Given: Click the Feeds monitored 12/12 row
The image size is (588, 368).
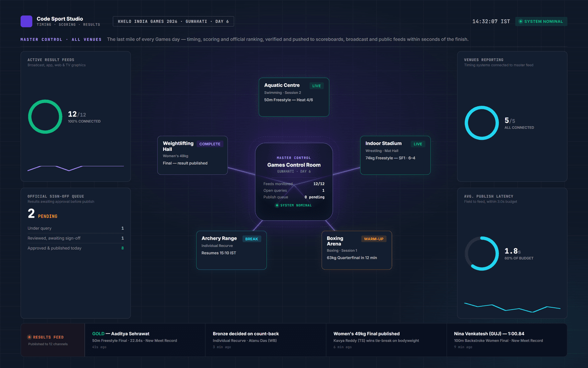Looking at the screenshot, I should click(294, 184).
